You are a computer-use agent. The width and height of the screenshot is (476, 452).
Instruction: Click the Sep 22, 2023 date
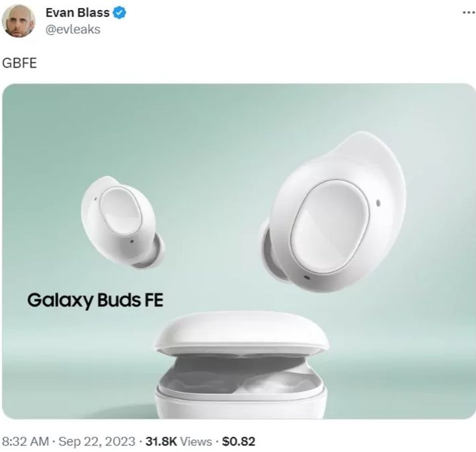pyautogui.click(x=97, y=441)
